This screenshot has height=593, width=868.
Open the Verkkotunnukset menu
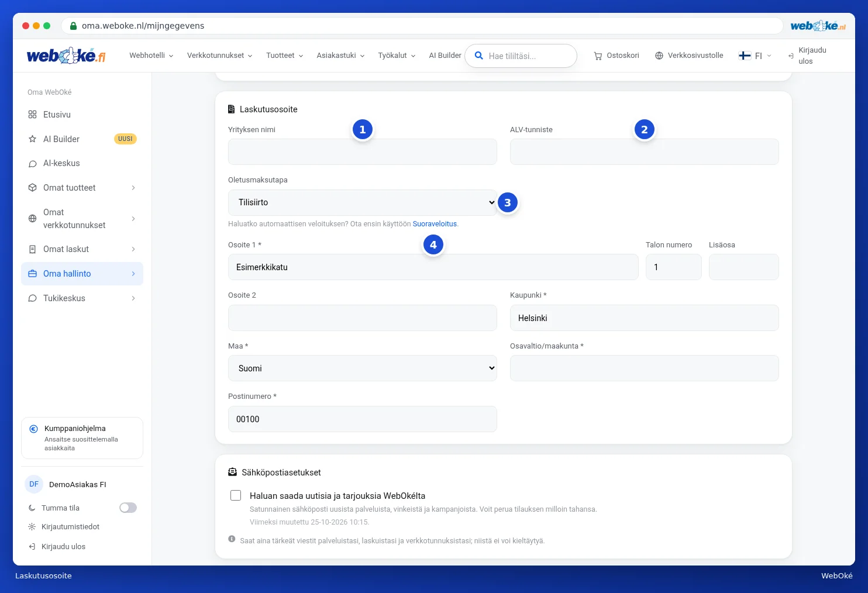tap(220, 56)
